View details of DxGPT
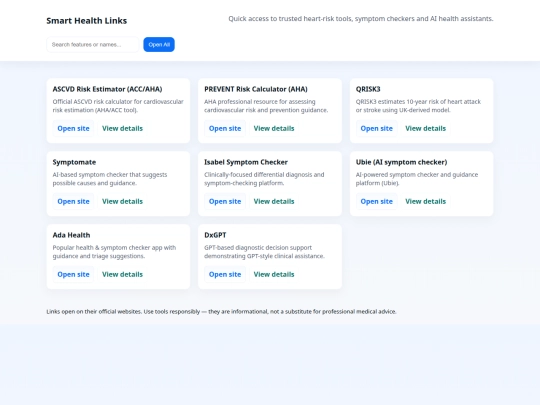The image size is (540, 405). pos(274,274)
